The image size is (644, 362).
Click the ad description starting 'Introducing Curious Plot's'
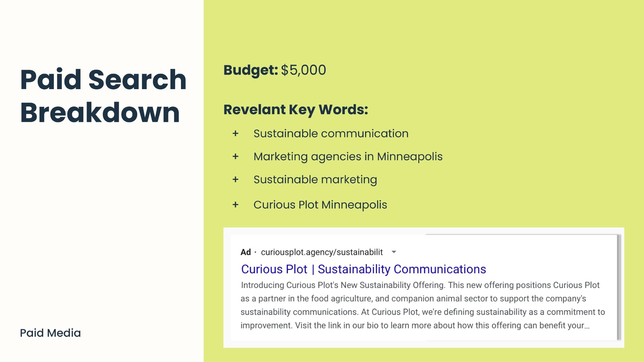pos(423,305)
